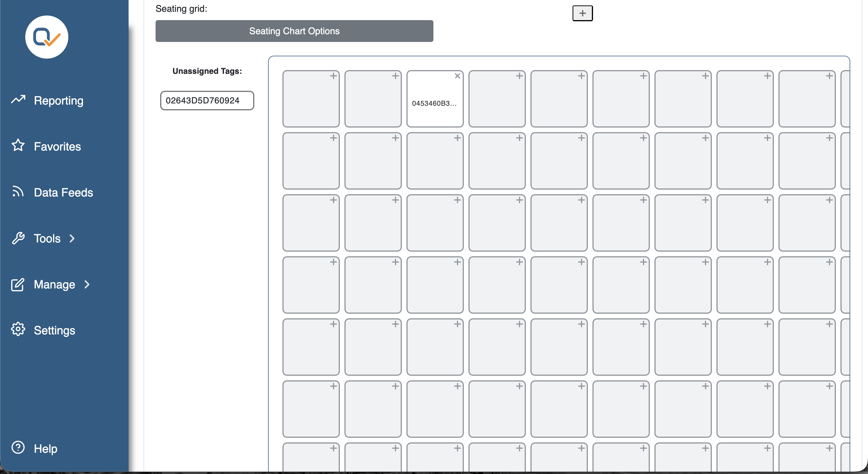
Task: Select the seat containing tag 0453460B3...
Action: tap(435, 99)
